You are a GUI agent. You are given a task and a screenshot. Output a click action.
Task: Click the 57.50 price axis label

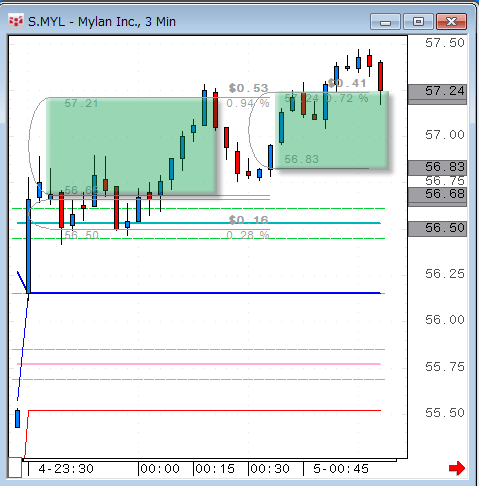coord(445,43)
